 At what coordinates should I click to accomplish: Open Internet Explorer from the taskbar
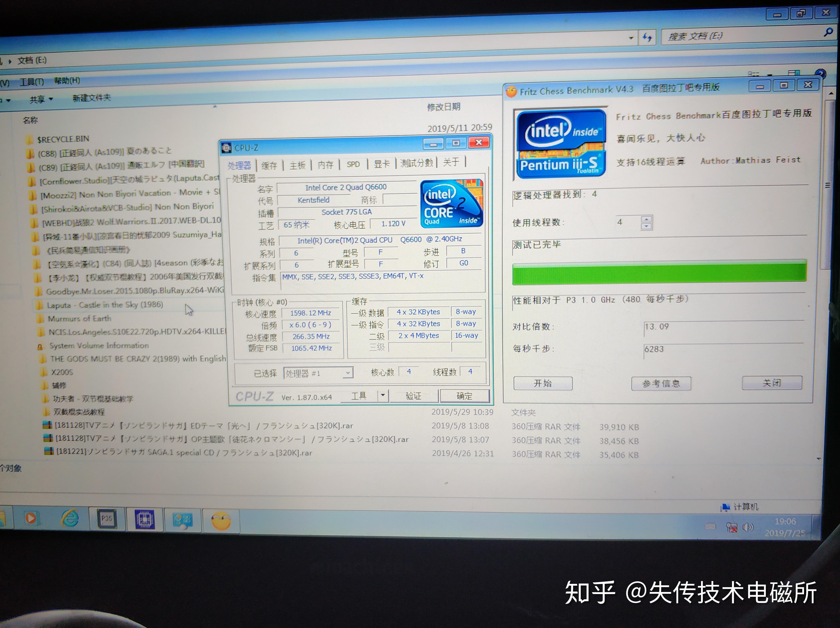(x=70, y=519)
